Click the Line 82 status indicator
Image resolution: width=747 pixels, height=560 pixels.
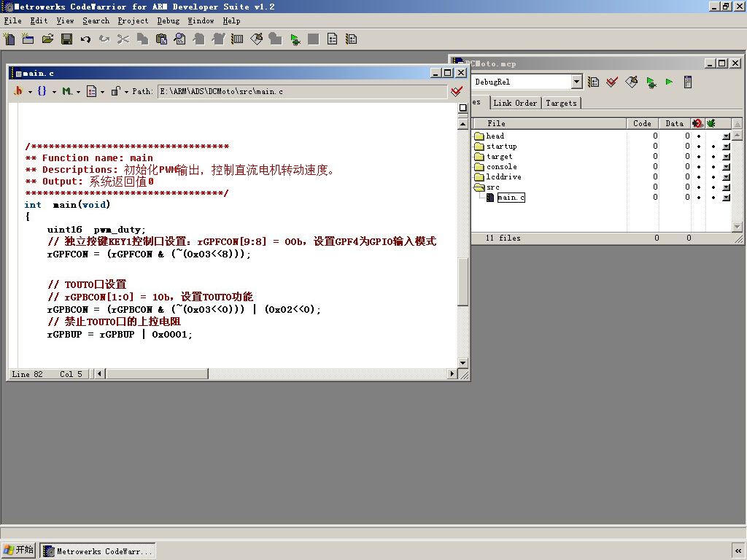click(x=27, y=374)
